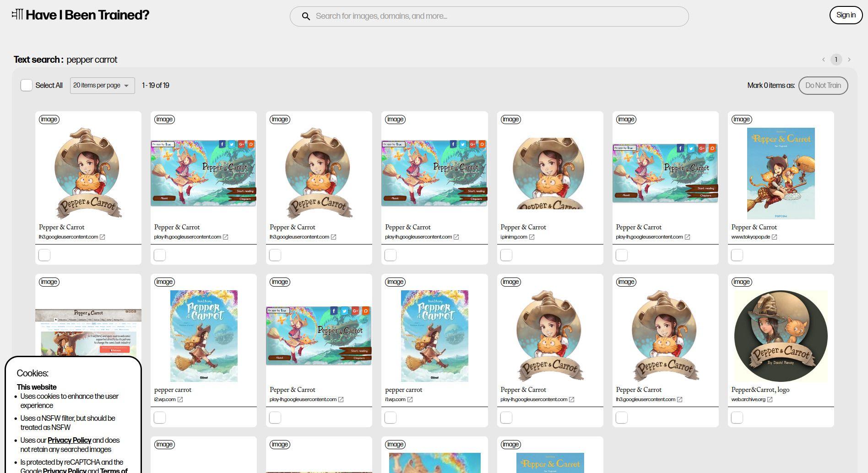The width and height of the screenshot is (868, 473).
Task: Click the next page chevron
Action: coord(849,60)
